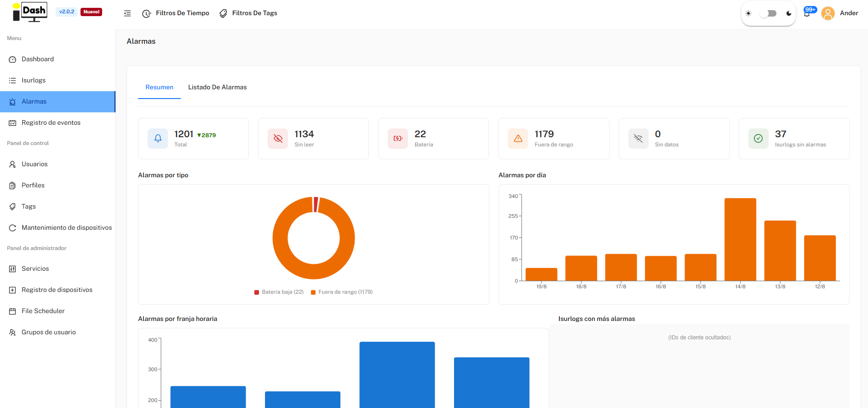Click the bell icon on Total card

click(158, 139)
